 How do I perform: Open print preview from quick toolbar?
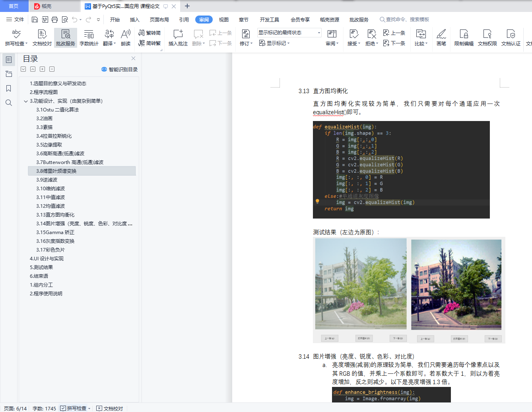pos(65,20)
